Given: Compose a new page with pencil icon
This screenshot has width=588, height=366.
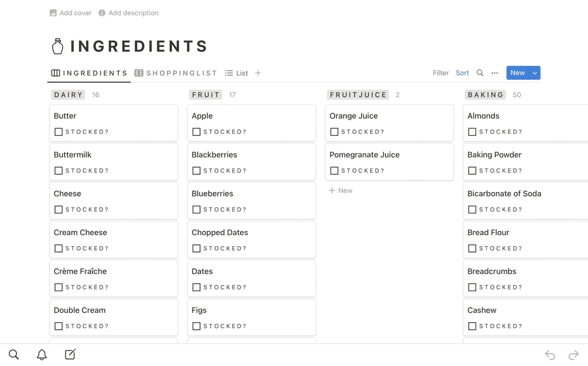Looking at the screenshot, I should tap(70, 354).
